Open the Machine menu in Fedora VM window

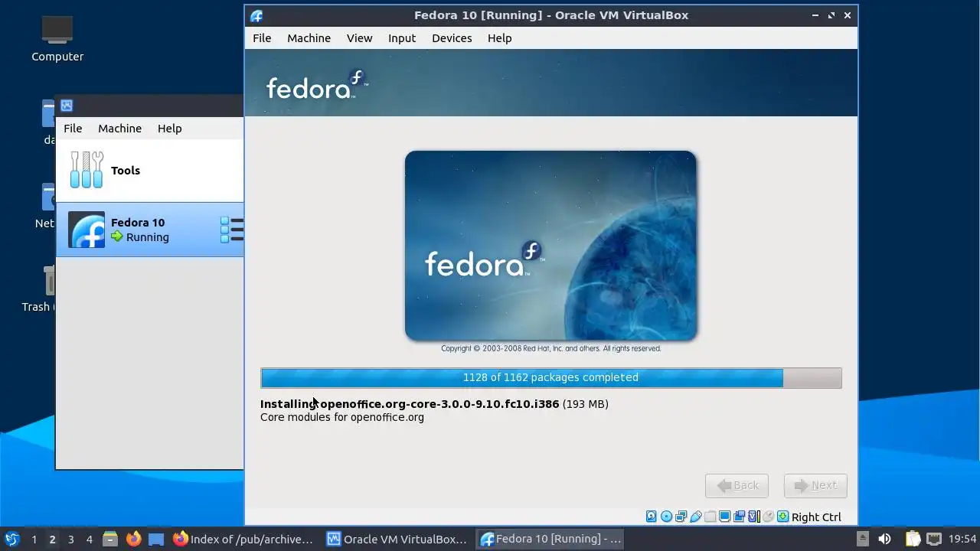[x=309, y=38]
